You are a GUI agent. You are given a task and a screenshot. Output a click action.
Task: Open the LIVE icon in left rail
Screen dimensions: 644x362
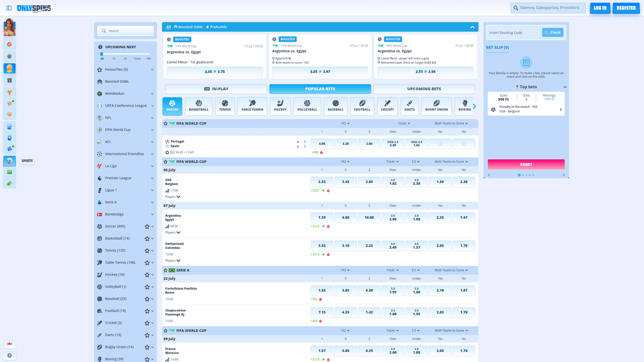tap(9, 172)
